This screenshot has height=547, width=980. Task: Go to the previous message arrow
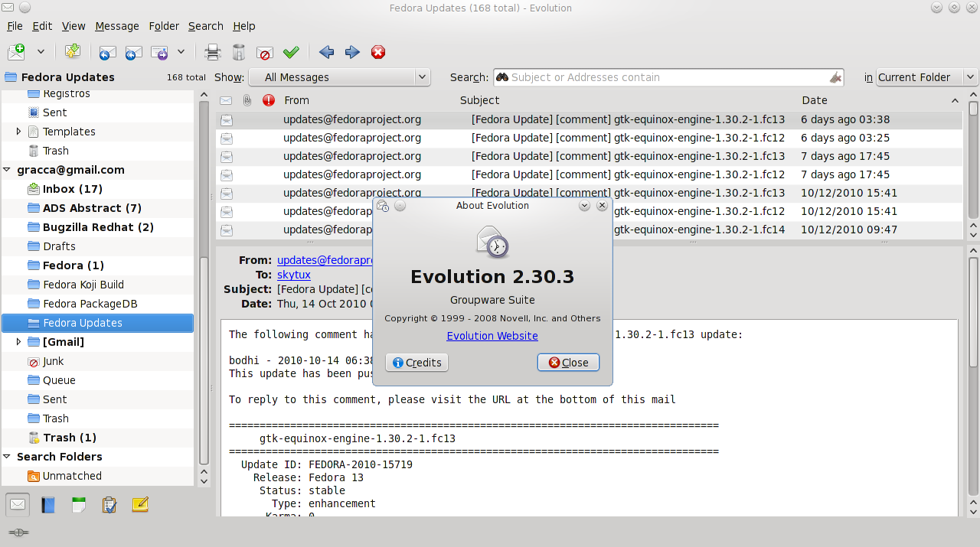[327, 52]
